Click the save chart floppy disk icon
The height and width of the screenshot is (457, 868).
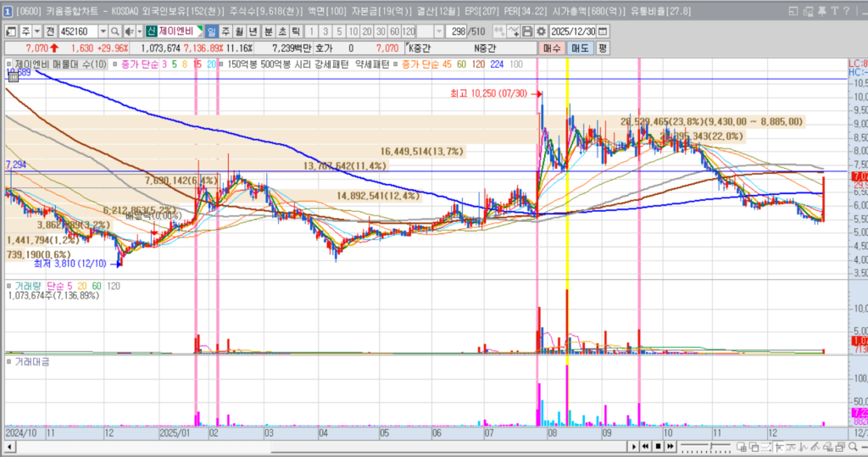tap(527, 31)
